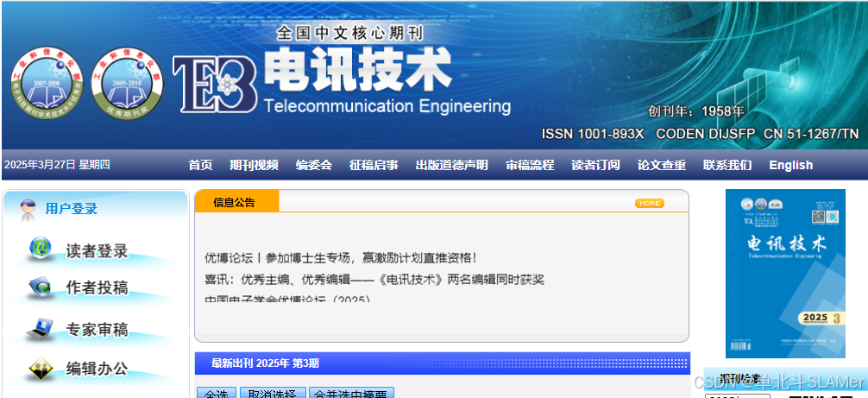Click the 2009-2010 award badge emblem
The width and height of the screenshot is (868, 398).
click(x=128, y=83)
